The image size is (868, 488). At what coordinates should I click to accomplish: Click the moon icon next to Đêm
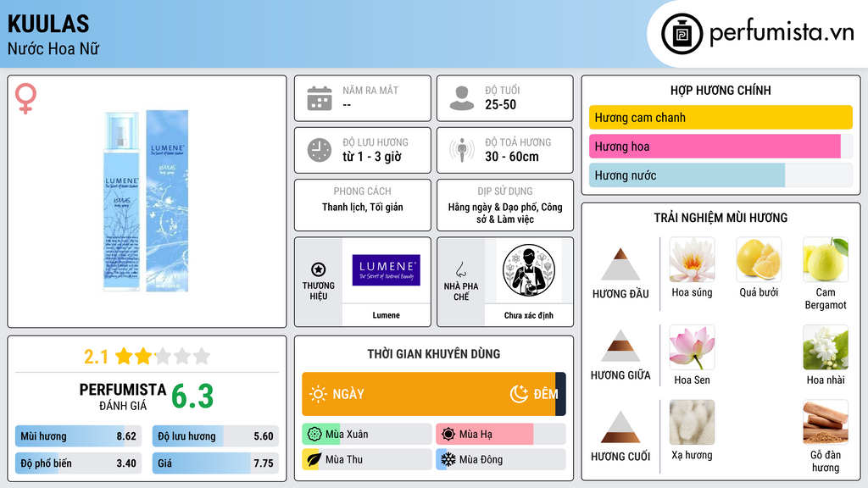click(519, 394)
